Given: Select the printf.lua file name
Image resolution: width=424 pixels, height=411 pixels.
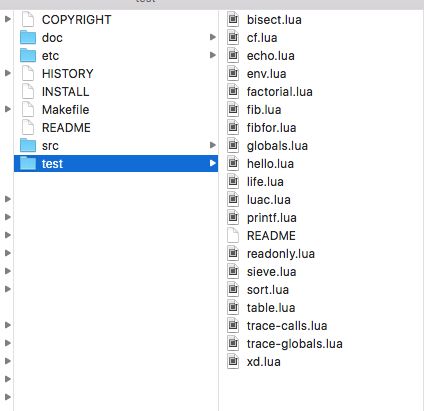Looking at the screenshot, I should click(272, 218).
